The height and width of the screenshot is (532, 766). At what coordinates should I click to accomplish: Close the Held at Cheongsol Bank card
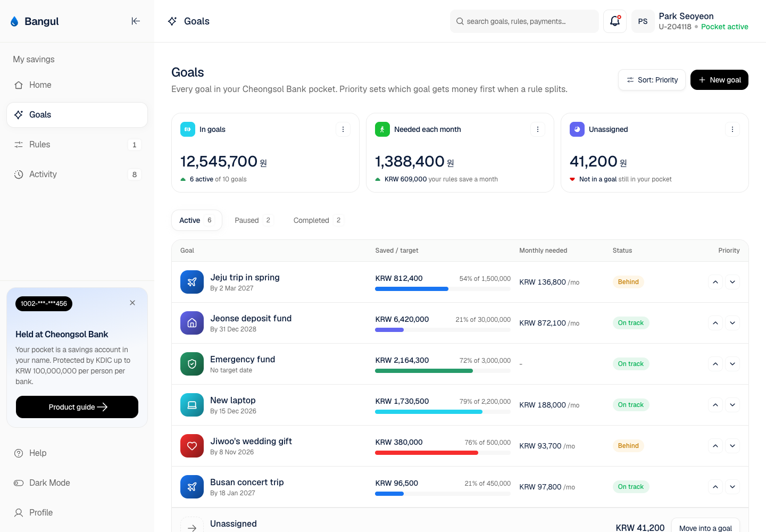[132, 303]
